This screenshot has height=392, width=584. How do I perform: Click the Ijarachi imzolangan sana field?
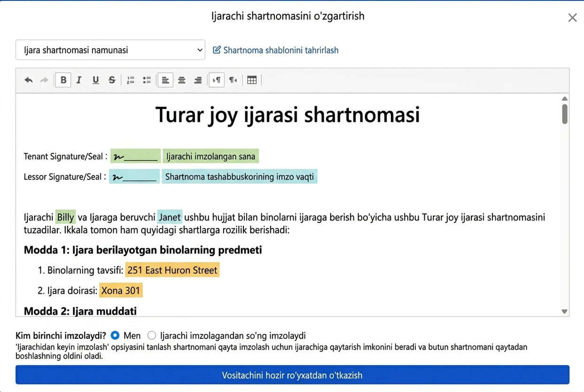point(211,156)
